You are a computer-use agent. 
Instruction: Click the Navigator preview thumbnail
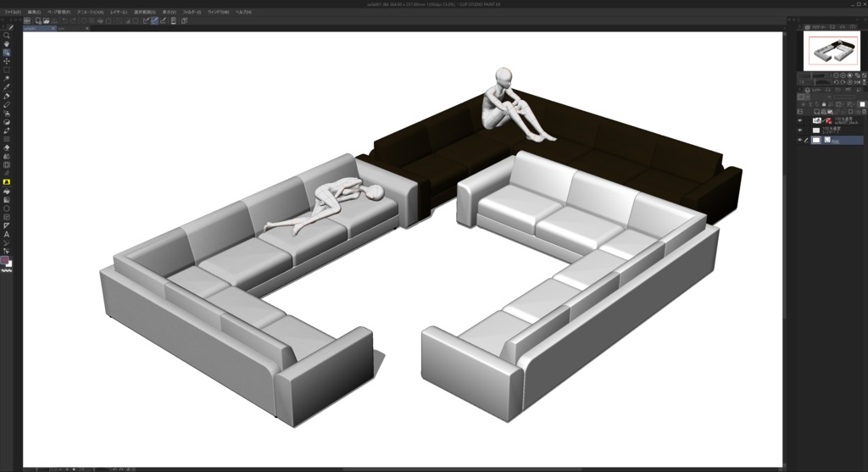coord(832,51)
